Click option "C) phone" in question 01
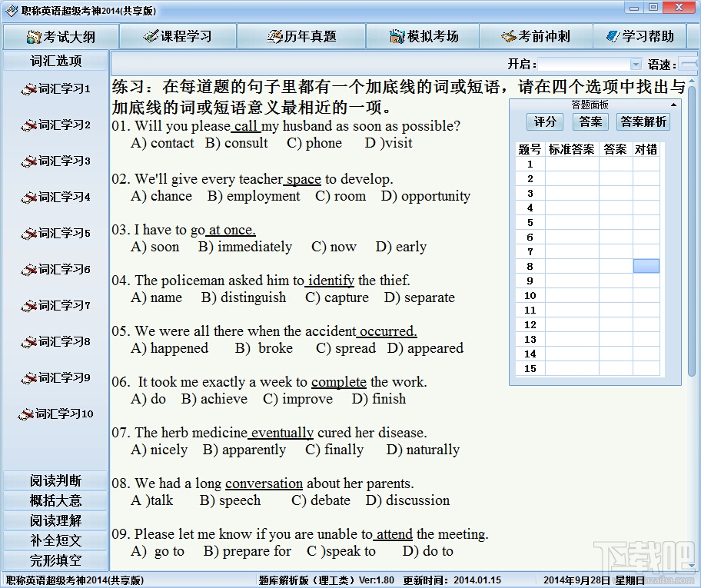Image resolution: width=701 pixels, height=588 pixels. click(314, 143)
